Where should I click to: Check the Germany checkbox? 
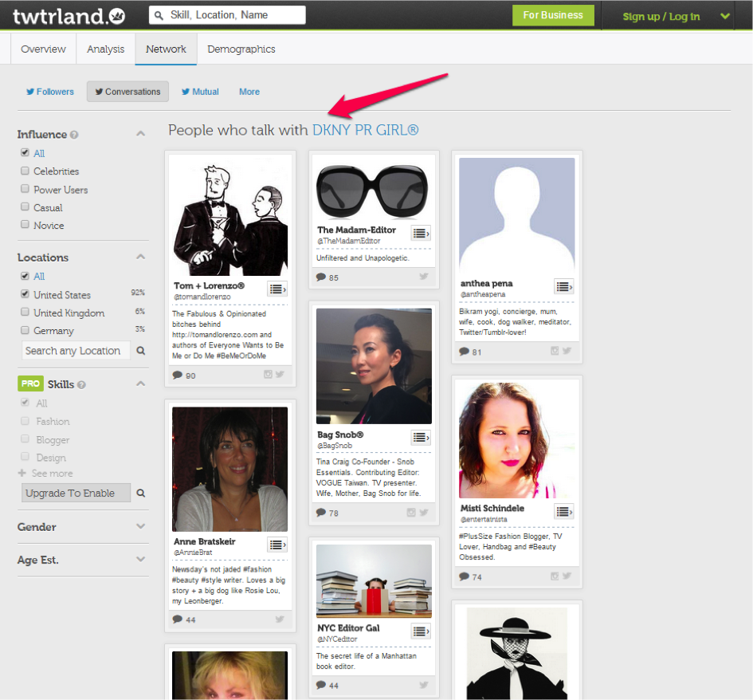tap(25, 330)
